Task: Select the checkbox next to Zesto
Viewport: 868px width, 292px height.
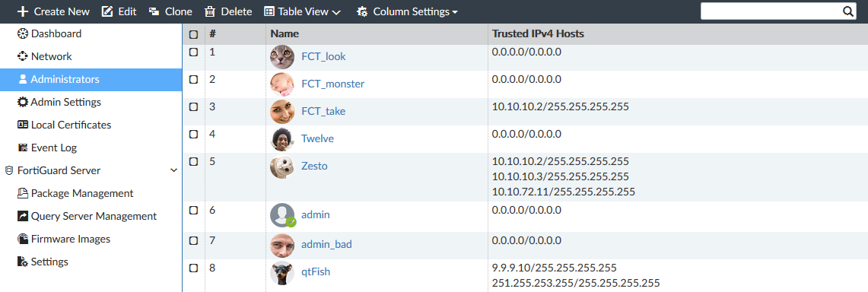Action: (194, 161)
